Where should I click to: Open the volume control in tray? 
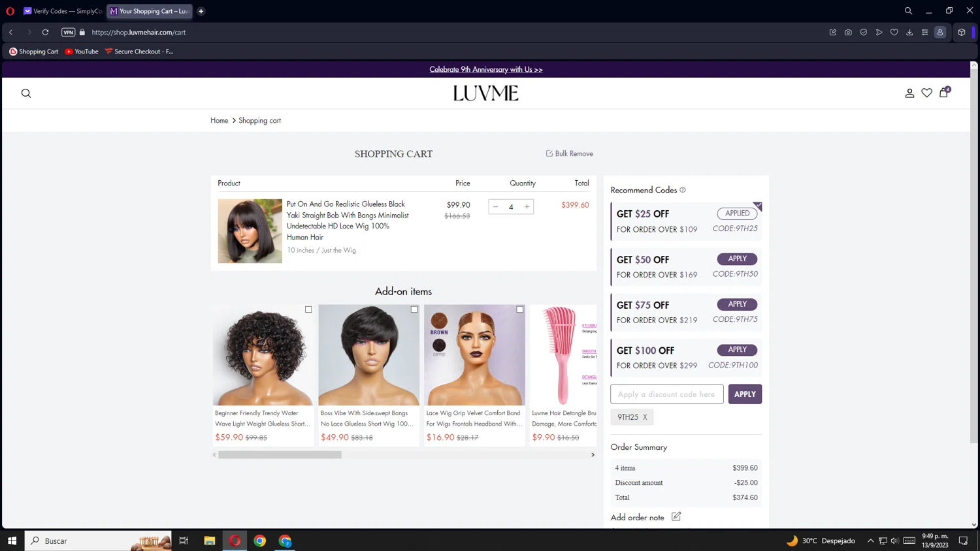coord(895,541)
